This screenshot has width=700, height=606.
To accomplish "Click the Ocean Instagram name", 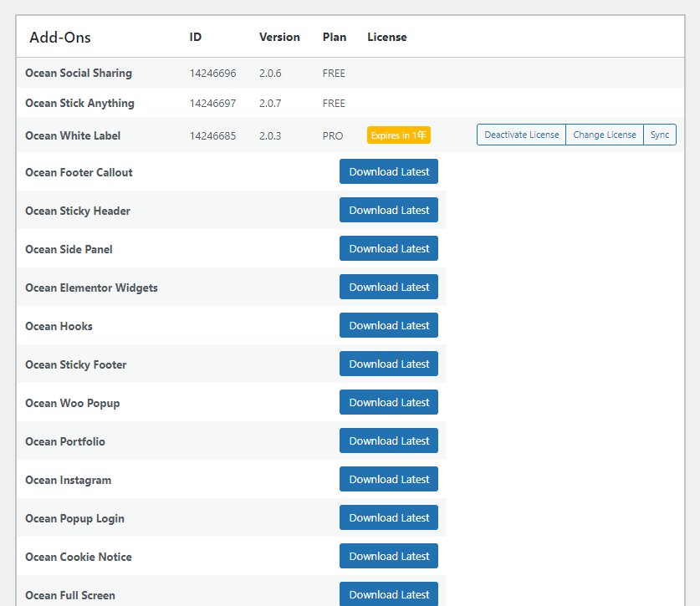I will (x=69, y=480).
